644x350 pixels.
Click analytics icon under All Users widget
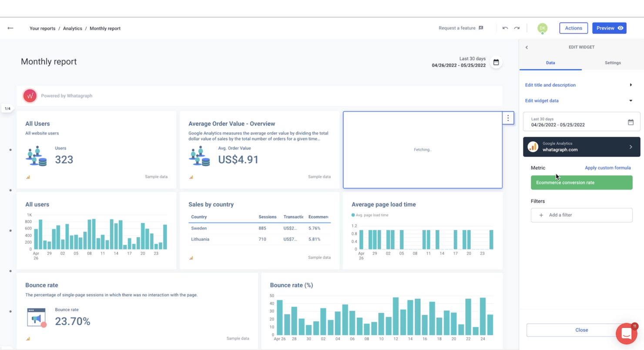(28, 177)
